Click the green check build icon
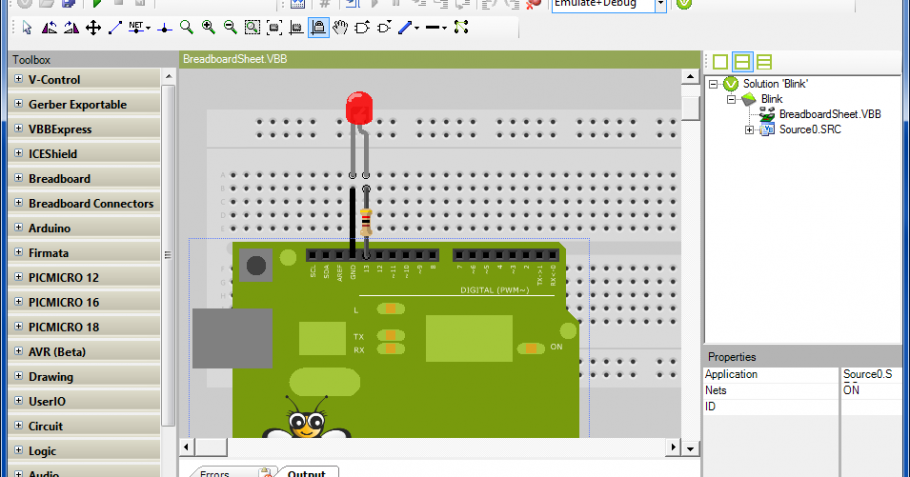The height and width of the screenshot is (477, 910). 684,4
